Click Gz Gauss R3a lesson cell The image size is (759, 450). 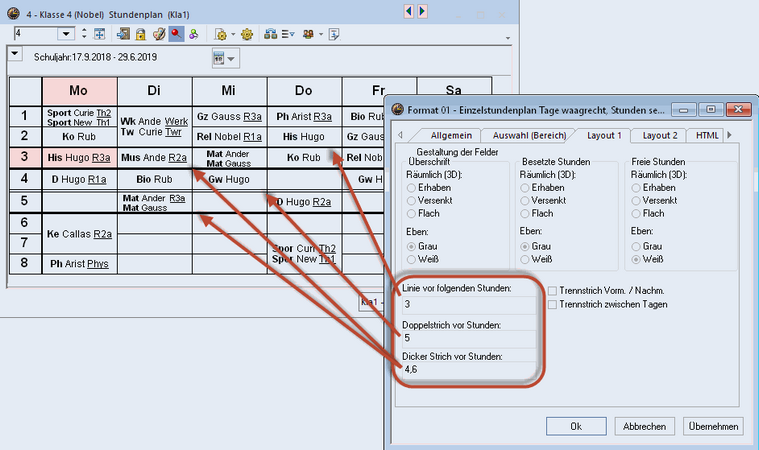tap(229, 117)
